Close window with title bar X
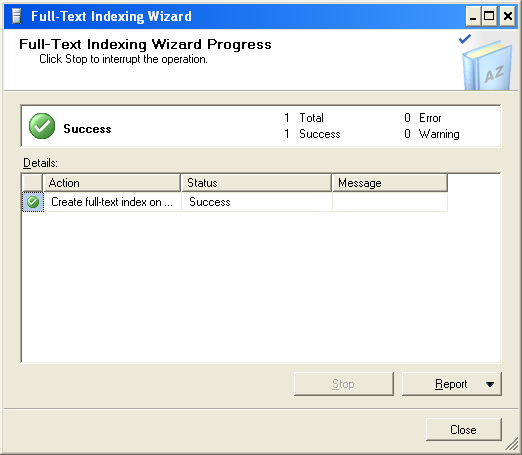The image size is (522, 455). (508, 16)
